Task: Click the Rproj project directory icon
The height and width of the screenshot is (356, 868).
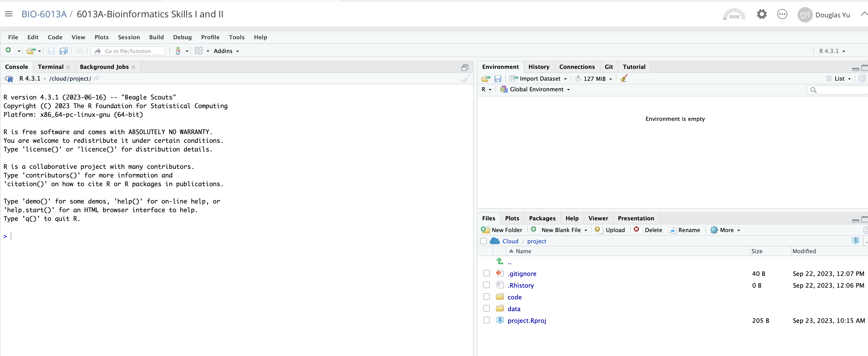Action: pyautogui.click(x=855, y=240)
